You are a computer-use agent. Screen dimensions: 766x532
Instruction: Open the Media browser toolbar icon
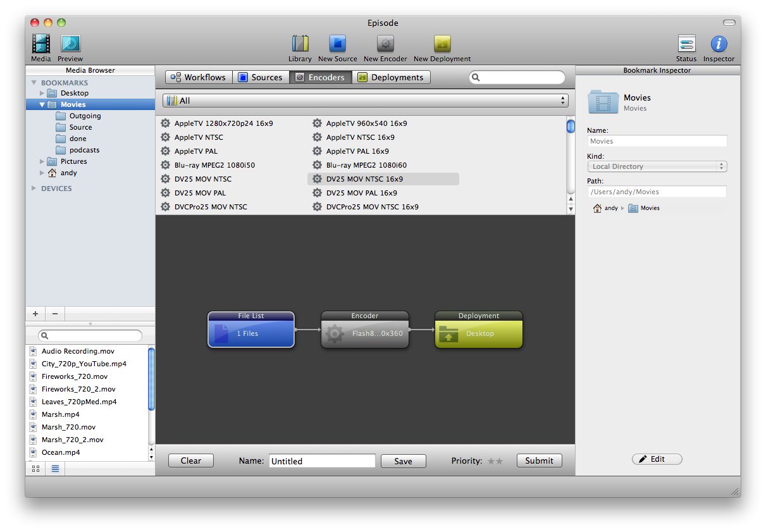point(41,44)
